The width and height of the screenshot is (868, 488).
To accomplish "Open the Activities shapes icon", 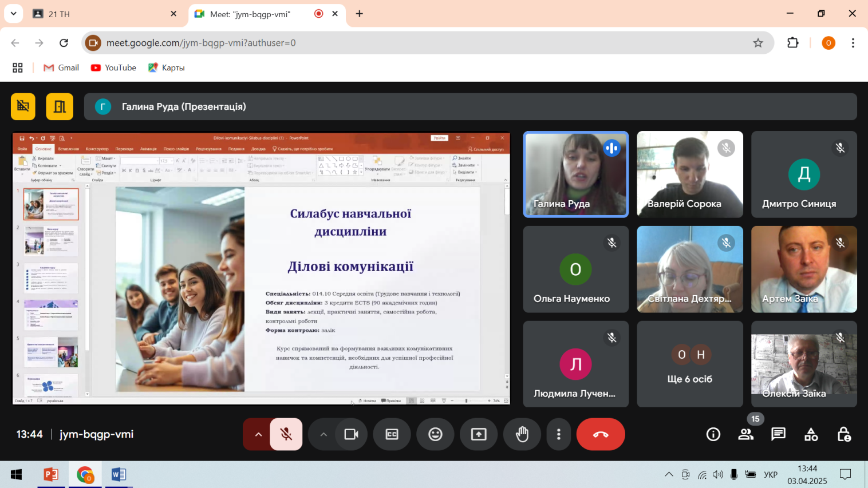I will (x=811, y=434).
